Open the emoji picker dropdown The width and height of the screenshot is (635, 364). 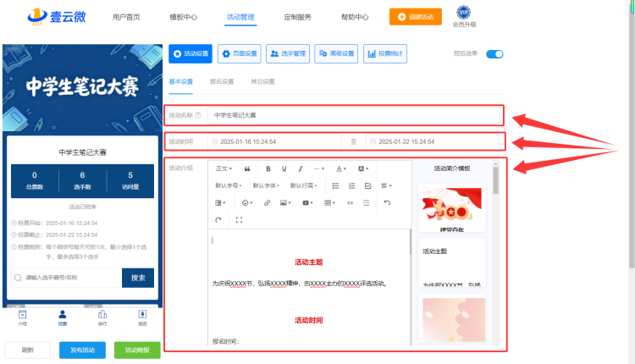coord(247,203)
